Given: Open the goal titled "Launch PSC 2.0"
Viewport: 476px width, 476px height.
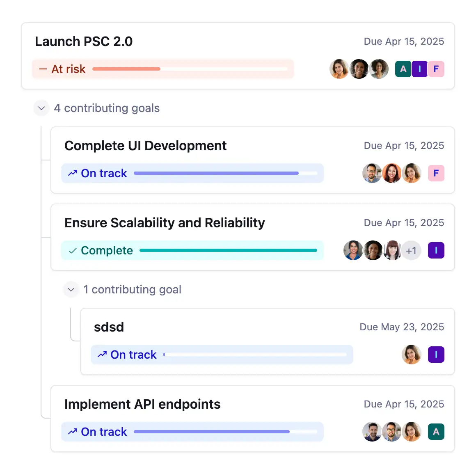Looking at the screenshot, I should click(84, 41).
